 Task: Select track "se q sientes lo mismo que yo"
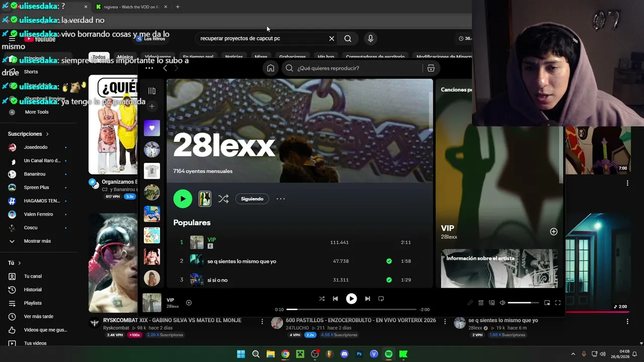pyautogui.click(x=242, y=261)
